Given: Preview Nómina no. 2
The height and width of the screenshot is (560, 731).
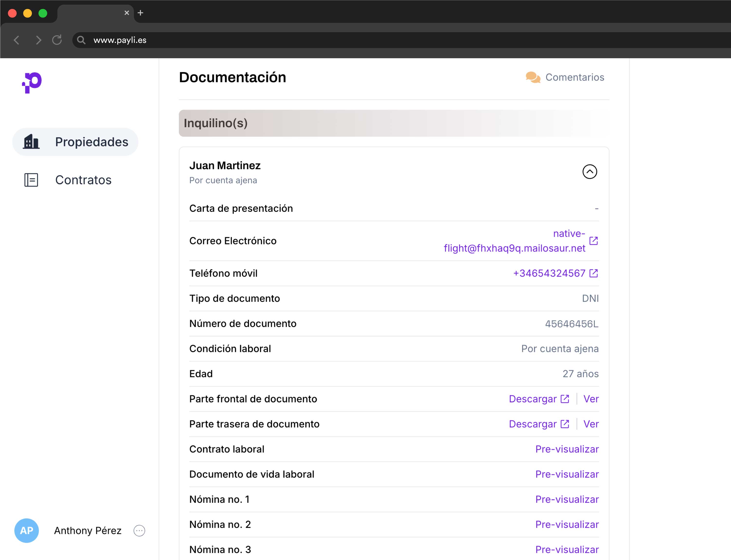Looking at the screenshot, I should (567, 524).
